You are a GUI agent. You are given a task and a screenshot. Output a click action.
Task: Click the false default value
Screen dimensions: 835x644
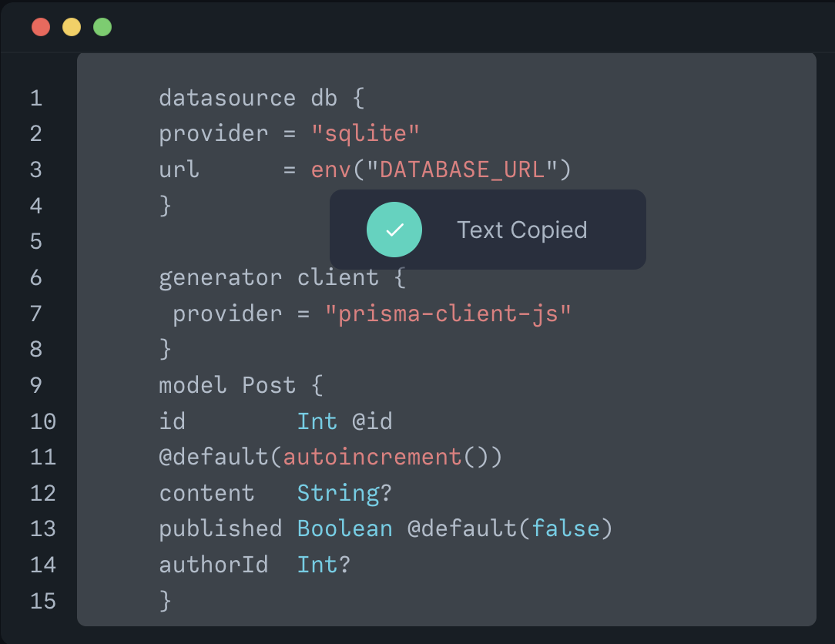[x=565, y=528]
